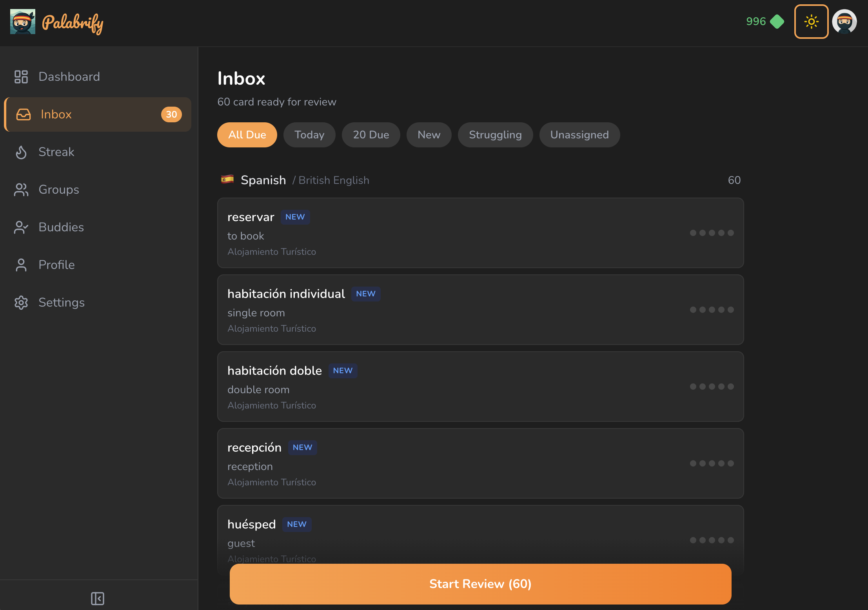Select the Today filter
Screen dimensions: 868x610
[309, 134]
